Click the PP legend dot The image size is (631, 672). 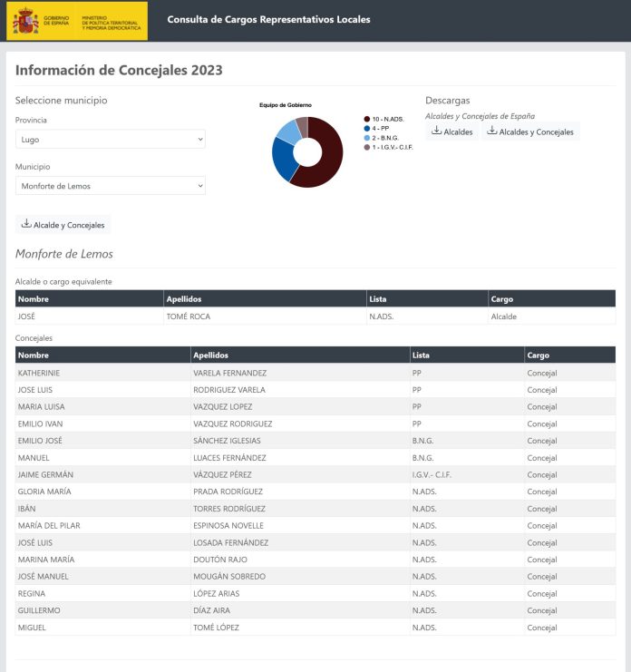[x=366, y=129]
